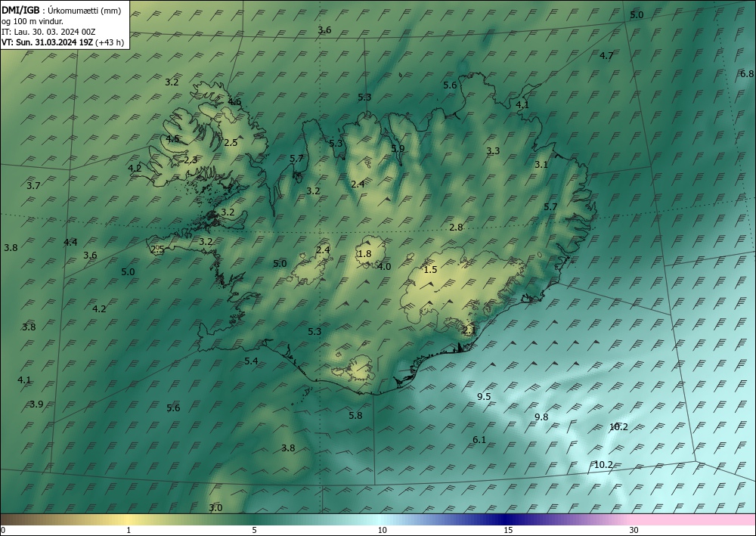Select the 6.8 precipitation value
756x536 pixels.
click(x=747, y=74)
